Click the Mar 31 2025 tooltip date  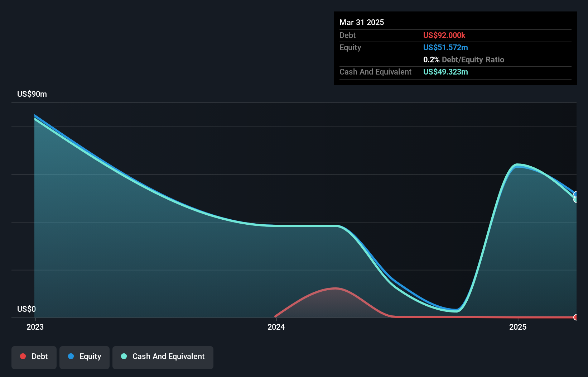coord(362,22)
